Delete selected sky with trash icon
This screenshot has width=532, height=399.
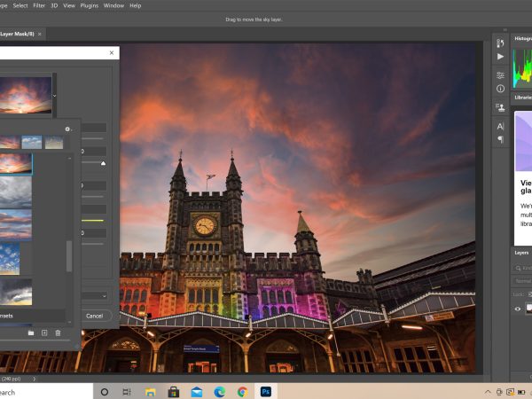[58, 332]
